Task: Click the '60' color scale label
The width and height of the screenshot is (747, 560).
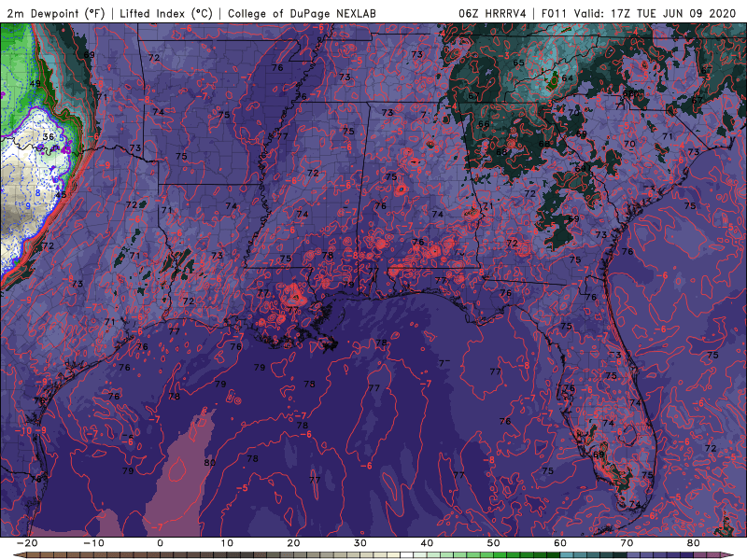Action: click(x=560, y=543)
